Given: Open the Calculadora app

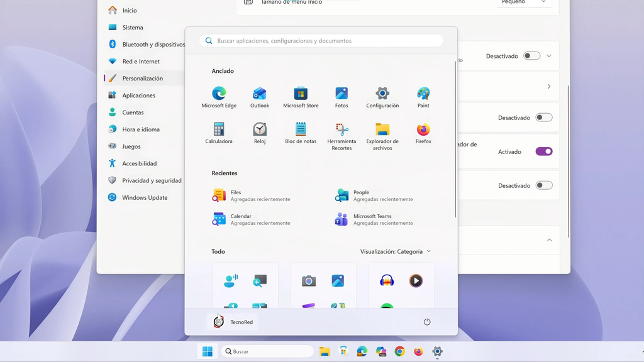Looking at the screenshot, I should click(x=219, y=133).
